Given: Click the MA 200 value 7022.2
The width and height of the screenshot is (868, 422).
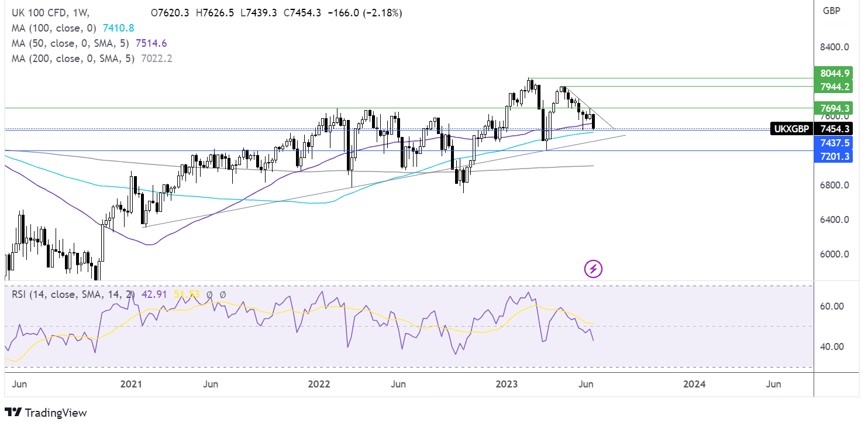Looking at the screenshot, I should coord(157,59).
